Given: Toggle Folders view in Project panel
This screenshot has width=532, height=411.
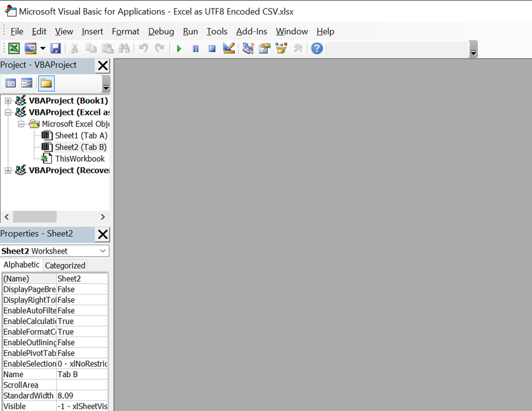Looking at the screenshot, I should tap(46, 83).
